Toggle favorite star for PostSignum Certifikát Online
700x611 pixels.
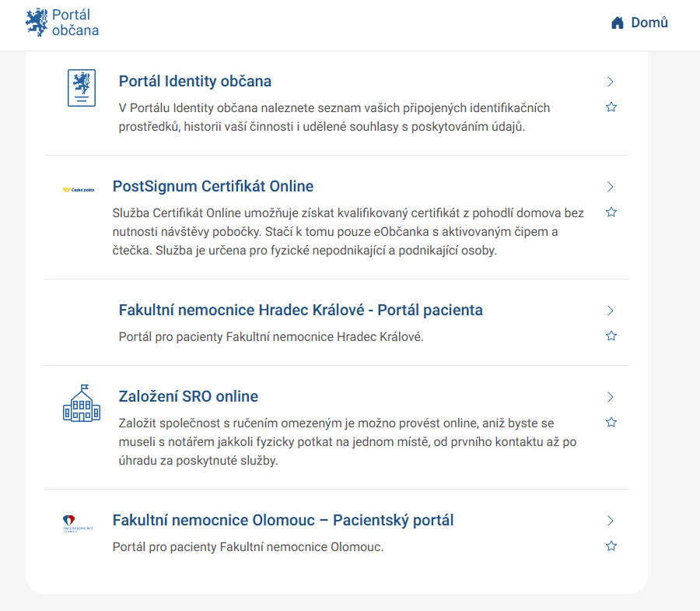[611, 212]
